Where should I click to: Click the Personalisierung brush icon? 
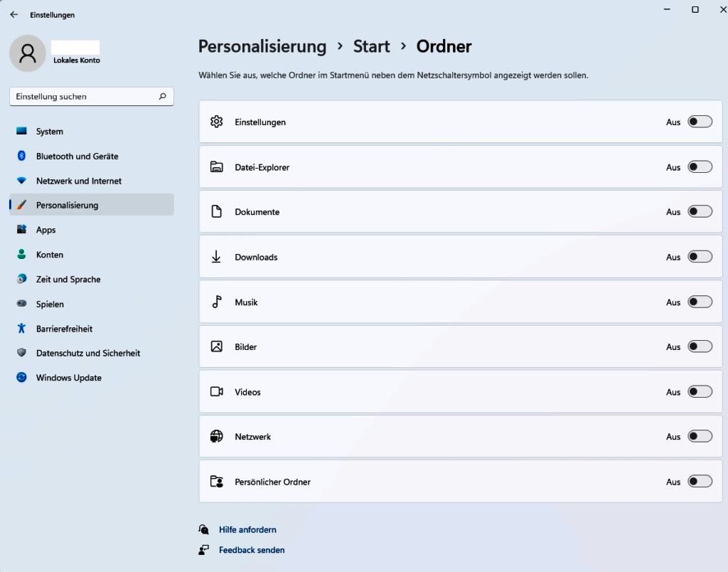[21, 205]
